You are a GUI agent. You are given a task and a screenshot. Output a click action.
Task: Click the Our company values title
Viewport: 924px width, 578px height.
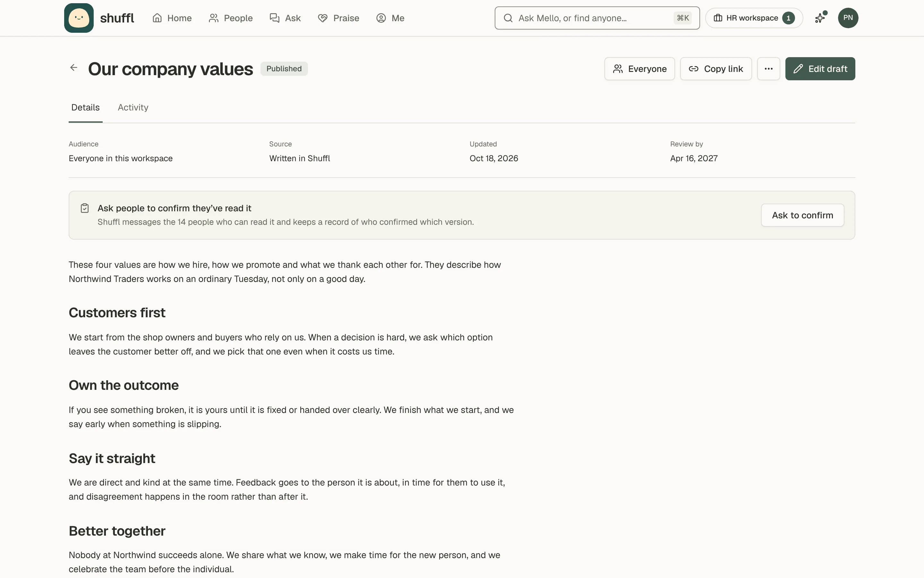(170, 69)
